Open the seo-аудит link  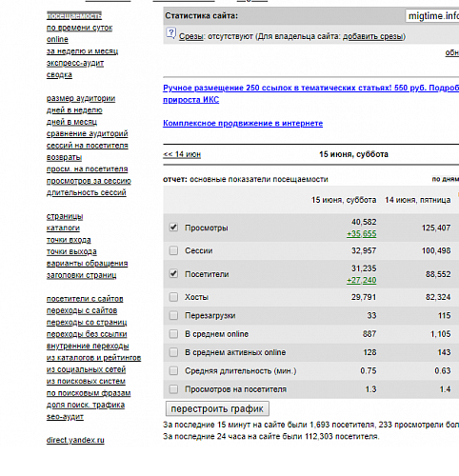tap(65, 417)
